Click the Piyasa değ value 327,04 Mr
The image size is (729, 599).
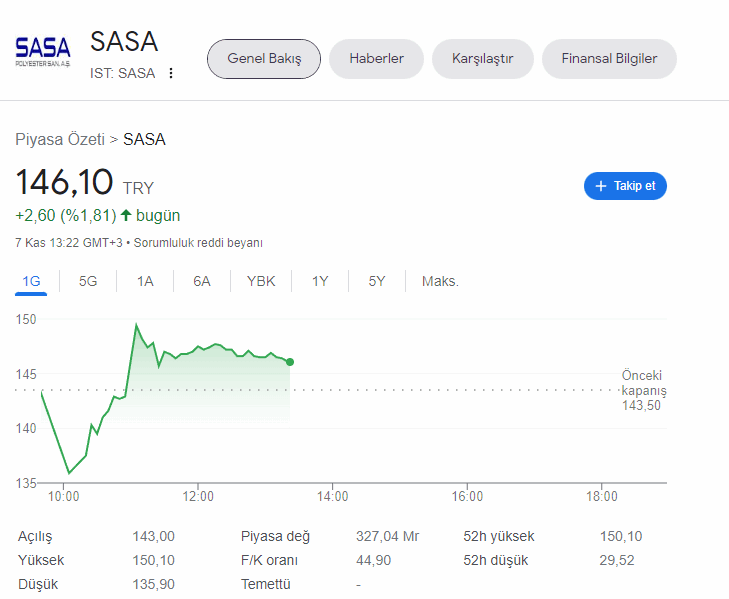pyautogui.click(x=387, y=536)
